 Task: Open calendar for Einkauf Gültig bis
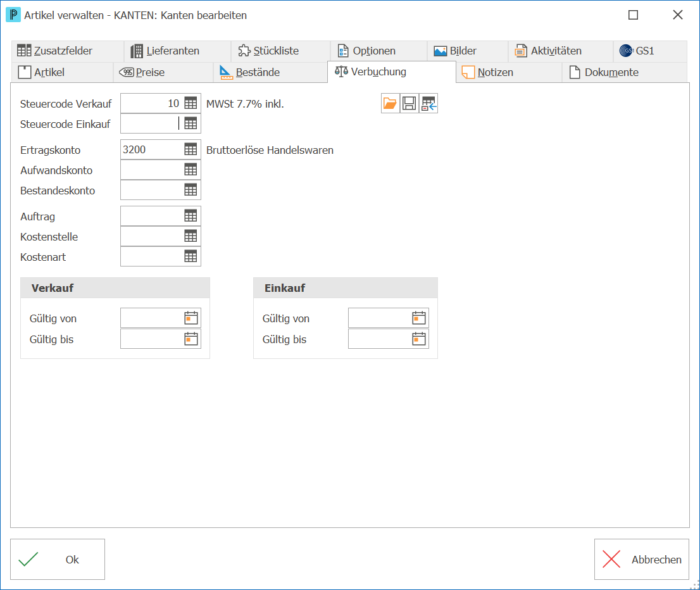tap(419, 339)
